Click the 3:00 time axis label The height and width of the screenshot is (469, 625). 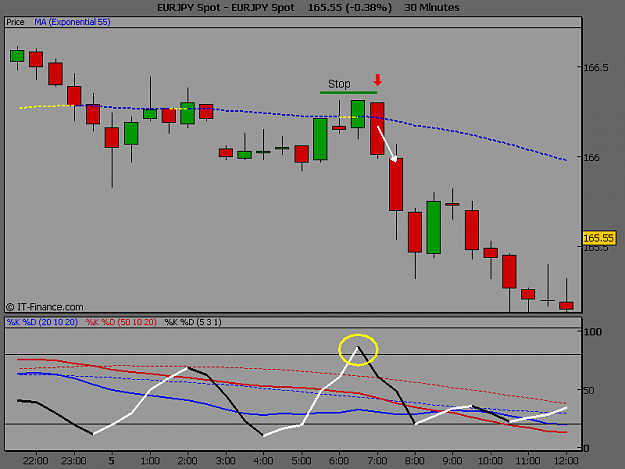226,461
